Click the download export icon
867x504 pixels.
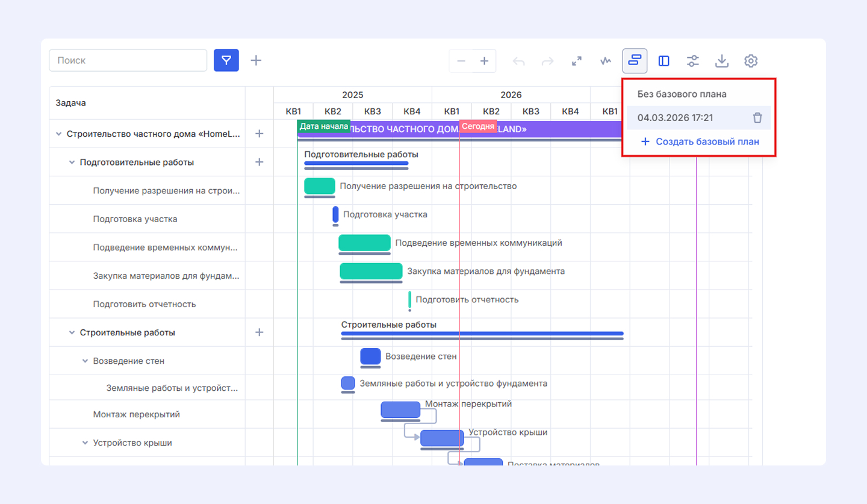coord(721,61)
